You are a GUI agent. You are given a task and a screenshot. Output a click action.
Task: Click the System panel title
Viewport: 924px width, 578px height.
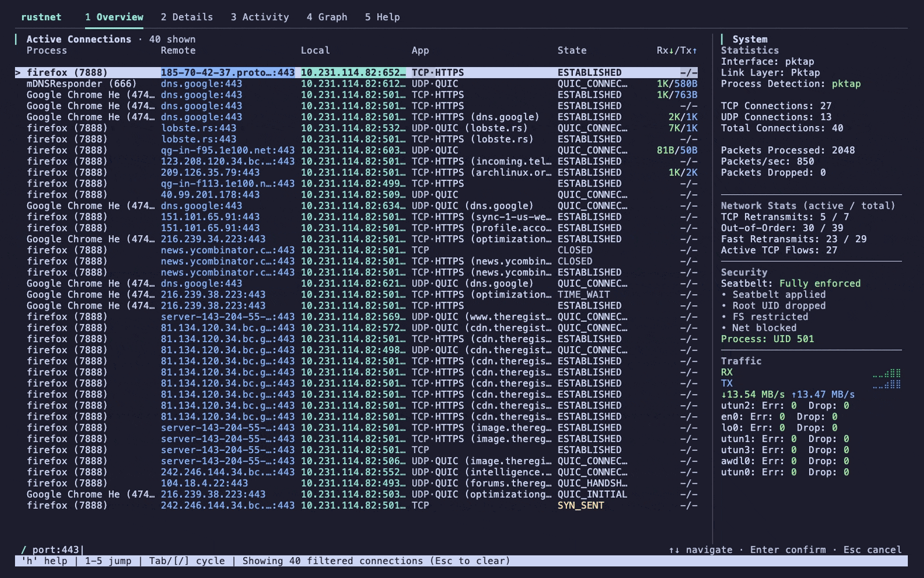point(750,39)
